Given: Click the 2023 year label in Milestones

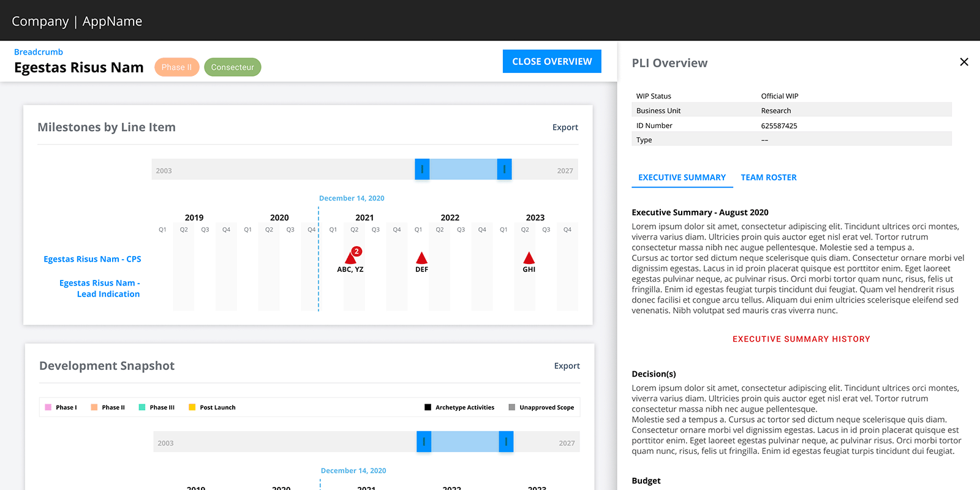Looking at the screenshot, I should tap(535, 217).
